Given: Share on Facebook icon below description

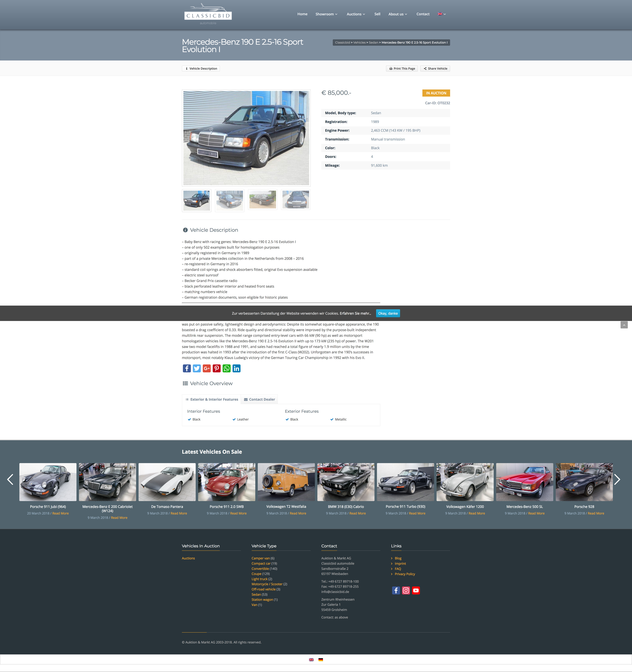Looking at the screenshot, I should (x=187, y=368).
